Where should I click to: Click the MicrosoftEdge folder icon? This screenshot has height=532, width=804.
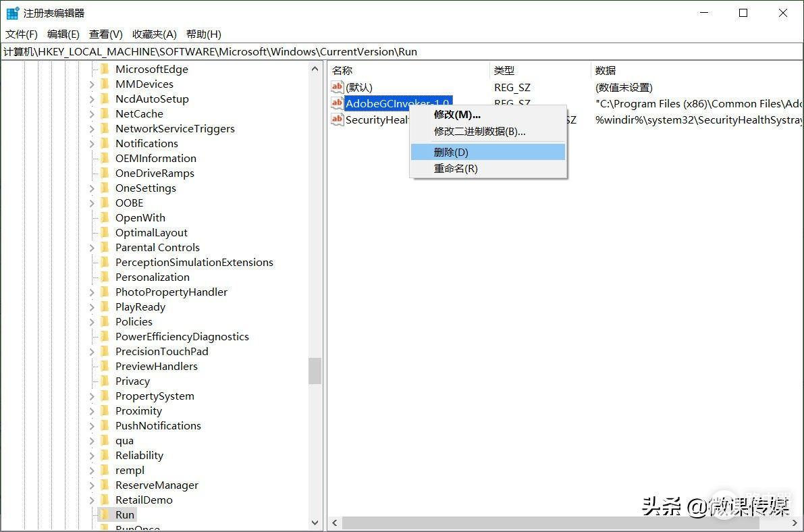(105, 69)
